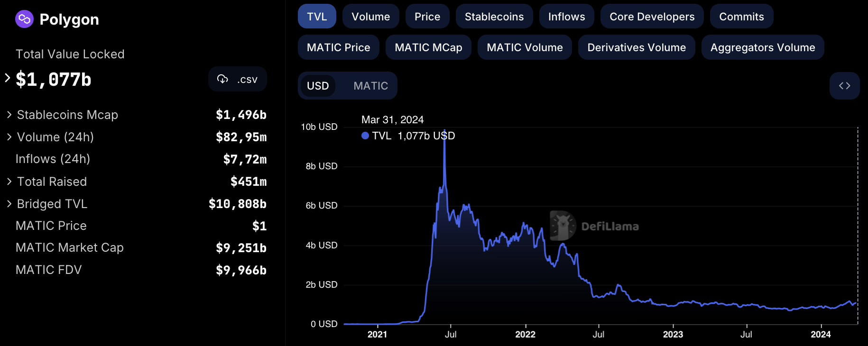
Task: Toggle the Price chart metric
Action: [427, 17]
